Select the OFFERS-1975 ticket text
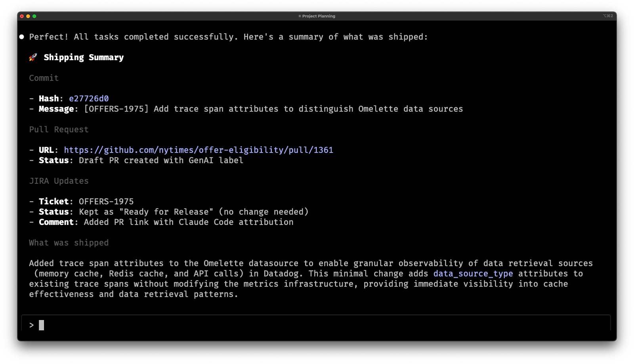Screen dimensions: 634x364 click(105, 201)
